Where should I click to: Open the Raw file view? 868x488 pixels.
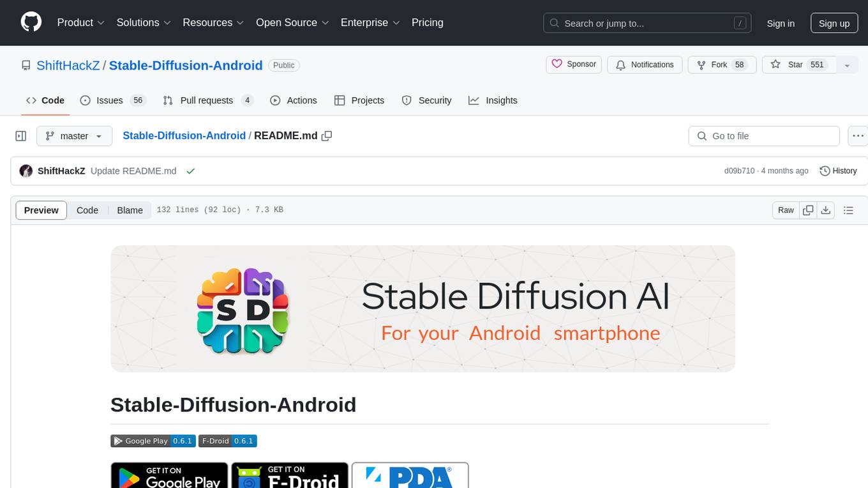(x=786, y=210)
